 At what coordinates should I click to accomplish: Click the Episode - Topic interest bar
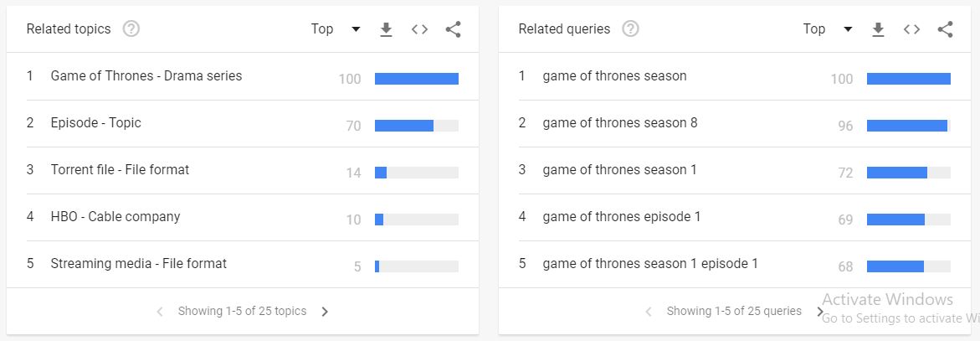coord(416,126)
